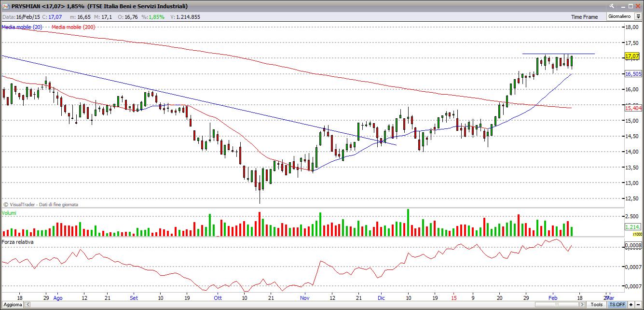Click the Time Frame dropdown arrow button
The height and width of the screenshot is (310, 644).
[638, 16]
